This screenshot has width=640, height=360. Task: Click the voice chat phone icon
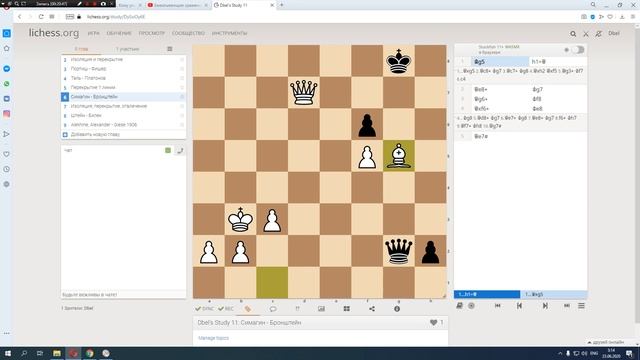coord(180,151)
